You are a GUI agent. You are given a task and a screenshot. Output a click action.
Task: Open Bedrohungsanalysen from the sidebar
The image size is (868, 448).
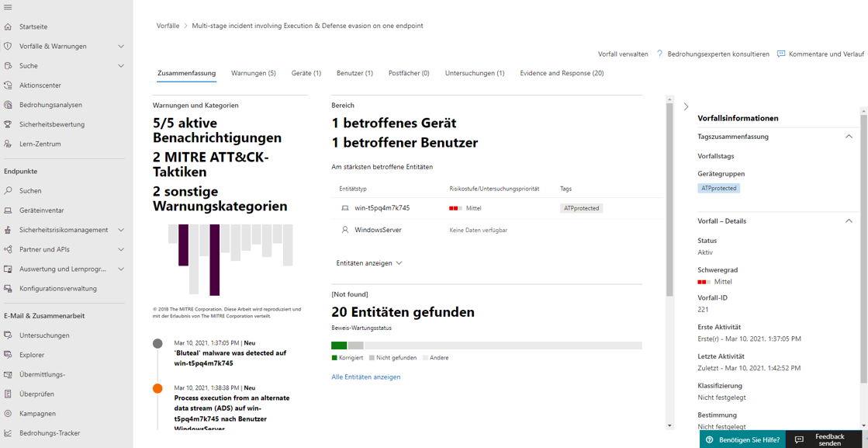8,104
